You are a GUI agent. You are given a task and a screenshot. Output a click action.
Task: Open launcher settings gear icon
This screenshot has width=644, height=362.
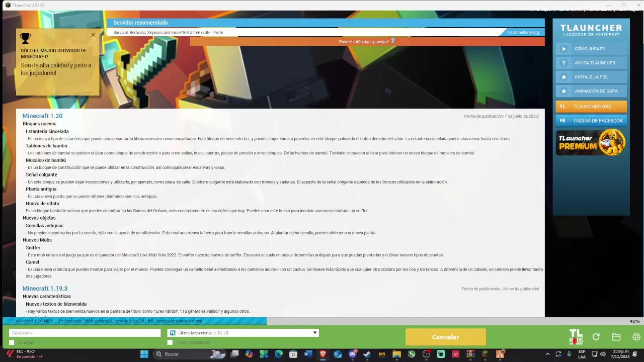tap(636, 337)
